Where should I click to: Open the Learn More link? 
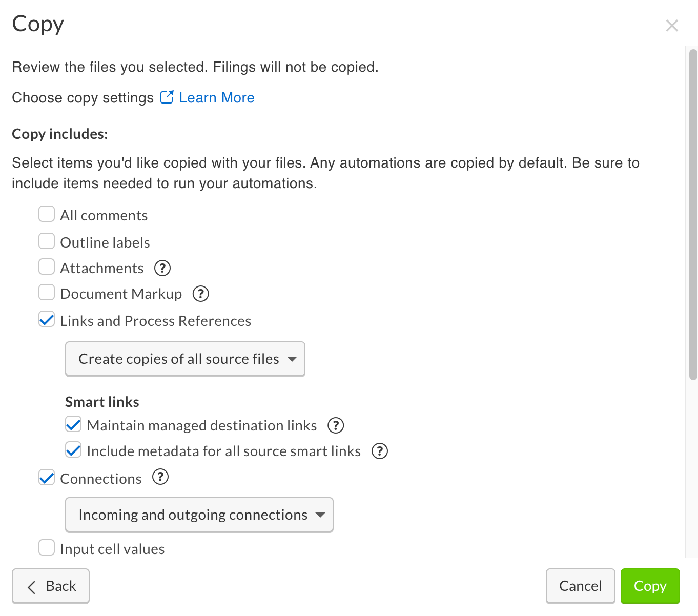coord(216,97)
